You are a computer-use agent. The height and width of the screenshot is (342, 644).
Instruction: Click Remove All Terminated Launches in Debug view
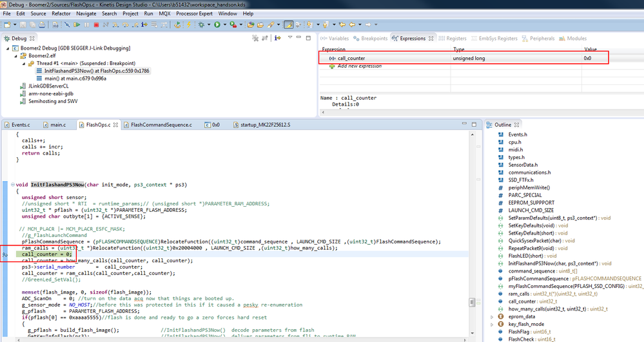point(255,38)
